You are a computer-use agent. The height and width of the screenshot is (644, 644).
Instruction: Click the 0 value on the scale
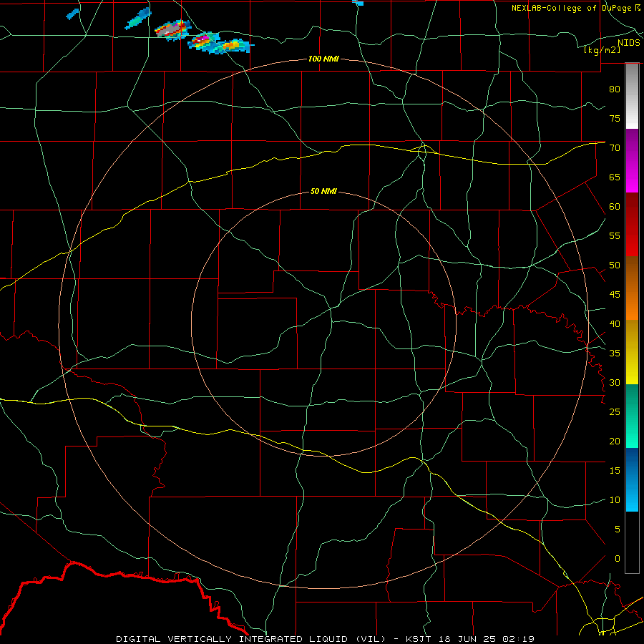[x=618, y=559]
